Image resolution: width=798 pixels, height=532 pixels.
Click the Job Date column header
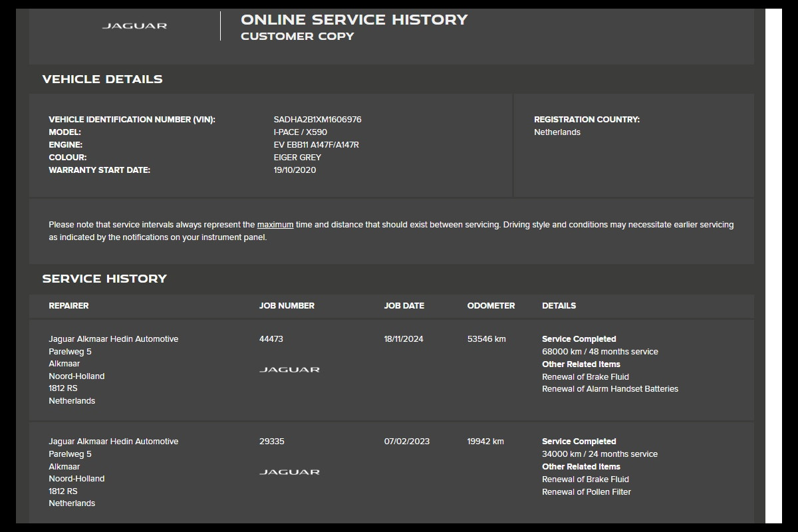click(404, 306)
